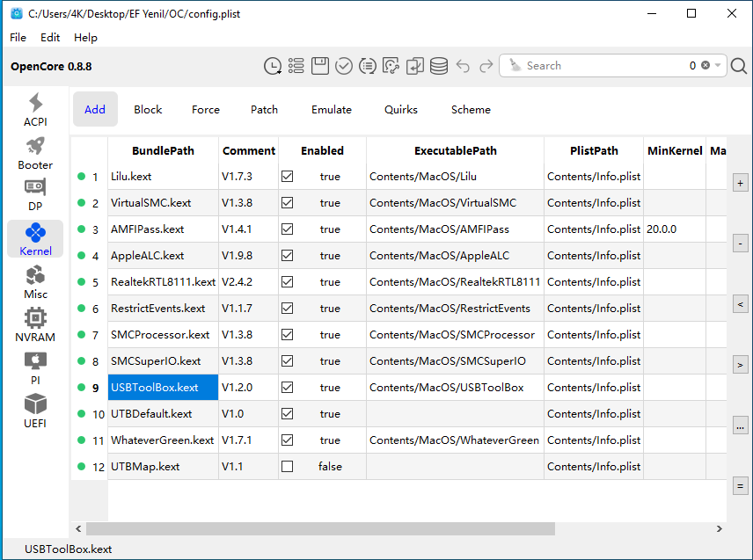Open the Edit menu
This screenshot has width=753, height=560.
pyautogui.click(x=50, y=38)
